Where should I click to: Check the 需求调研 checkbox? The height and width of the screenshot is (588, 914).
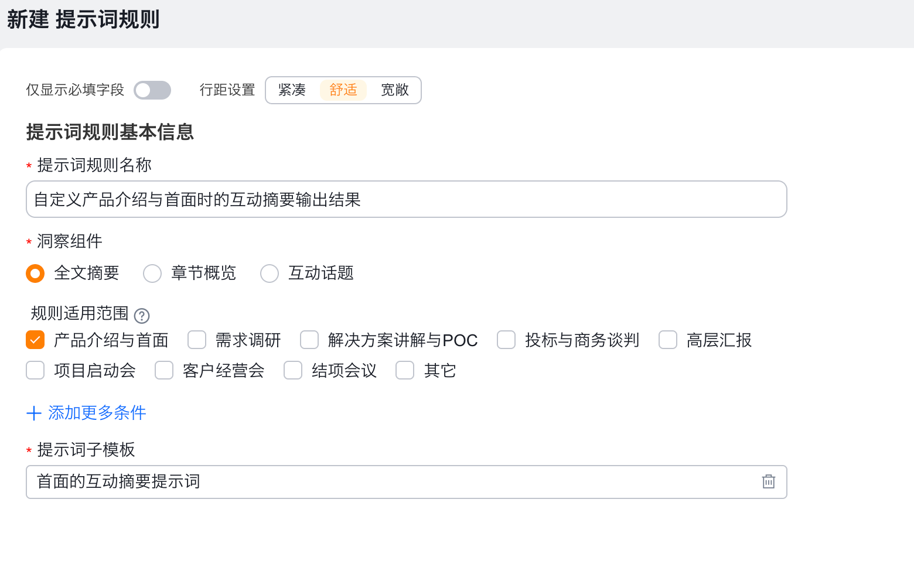tap(197, 340)
